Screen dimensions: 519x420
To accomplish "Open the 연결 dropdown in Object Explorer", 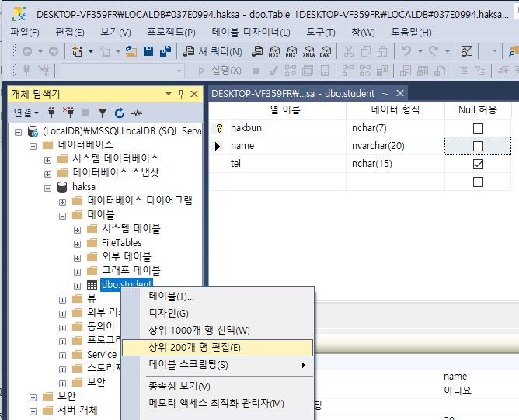I will (26, 113).
